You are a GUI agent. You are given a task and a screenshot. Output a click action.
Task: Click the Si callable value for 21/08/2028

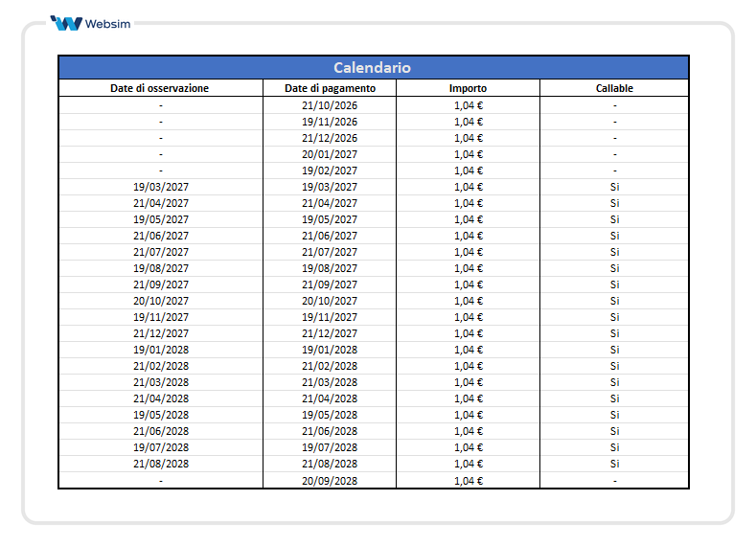click(615, 464)
